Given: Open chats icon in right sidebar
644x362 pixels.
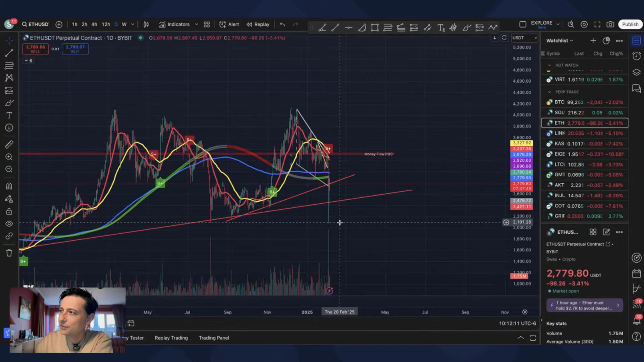Looking at the screenshot, I should click(x=637, y=88).
